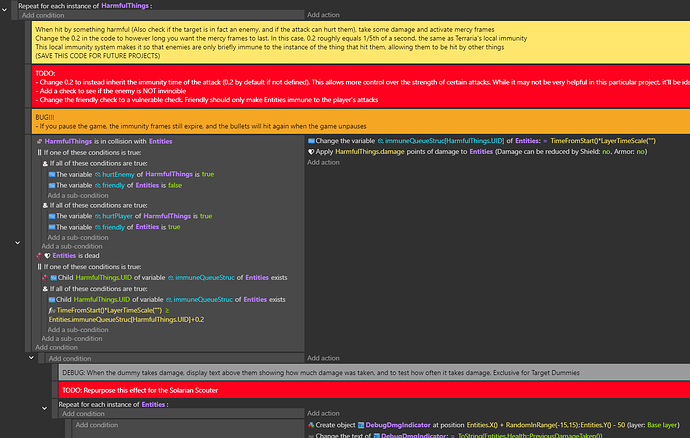
Task: Click the health icon in Apply damage action
Action: tap(311, 151)
